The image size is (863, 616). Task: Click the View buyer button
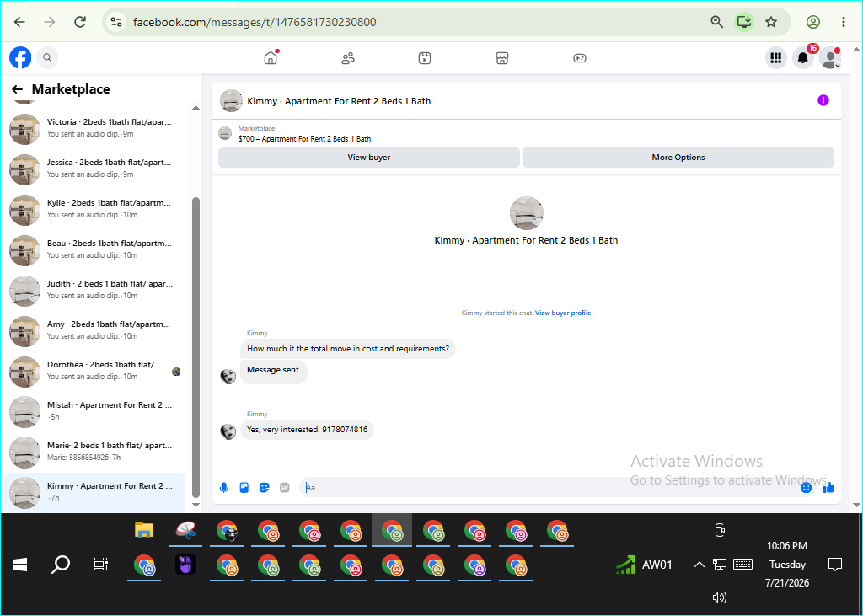[x=369, y=158]
